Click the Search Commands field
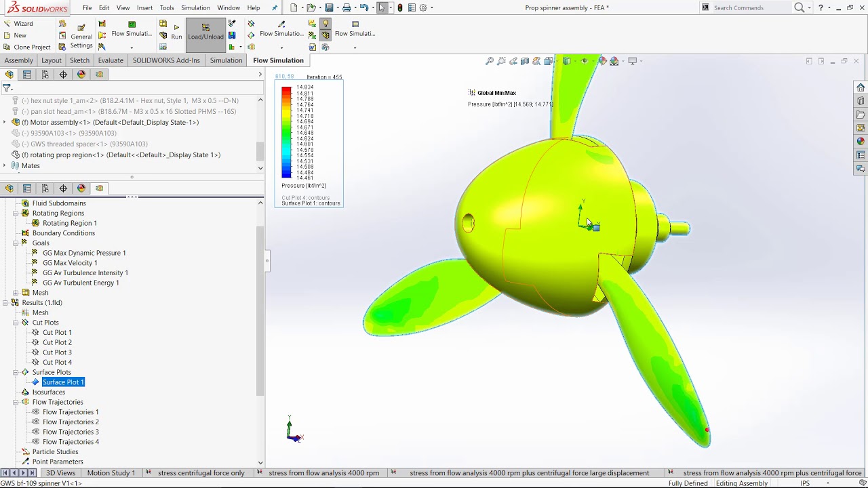This screenshot has width=868, height=488. [x=751, y=7]
